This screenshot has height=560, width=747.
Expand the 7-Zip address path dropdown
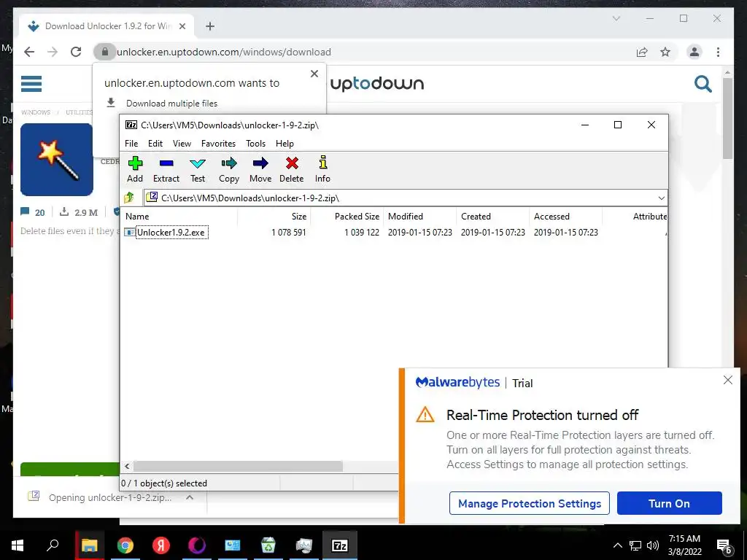[x=661, y=198]
